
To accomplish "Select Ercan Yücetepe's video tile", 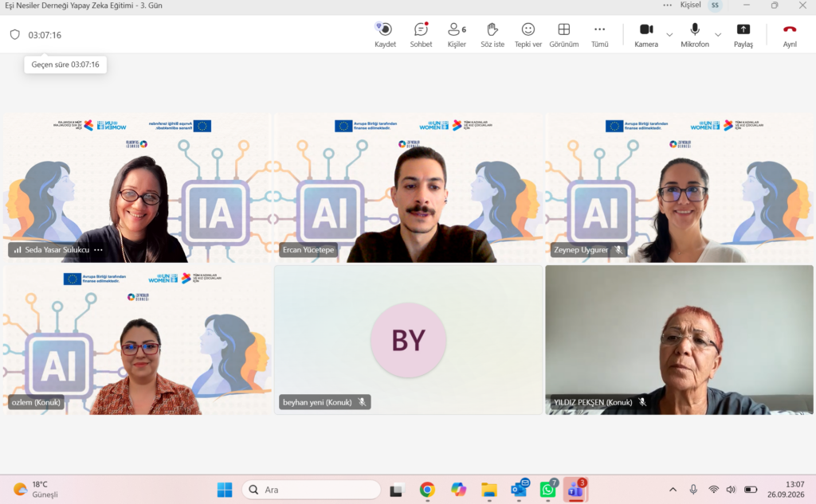I will (408, 188).
